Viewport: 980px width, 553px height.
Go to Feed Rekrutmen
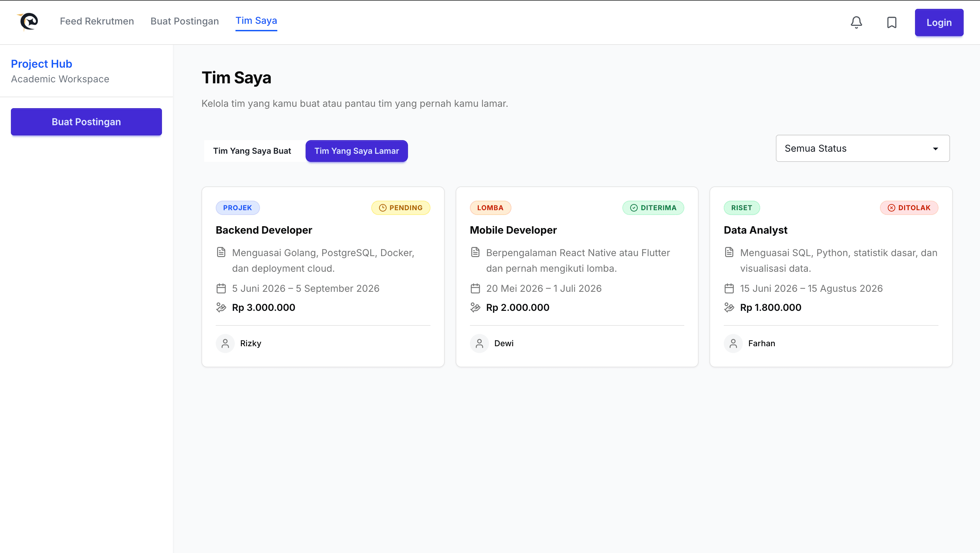tap(97, 21)
